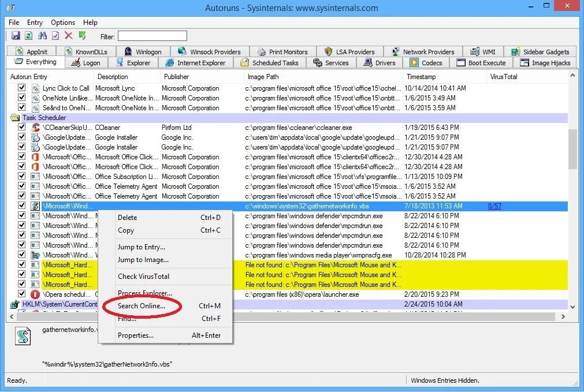This screenshot has width=584, height=392.
Task: Click the gathernetworkinfo script icon in details pane
Action: point(23,336)
